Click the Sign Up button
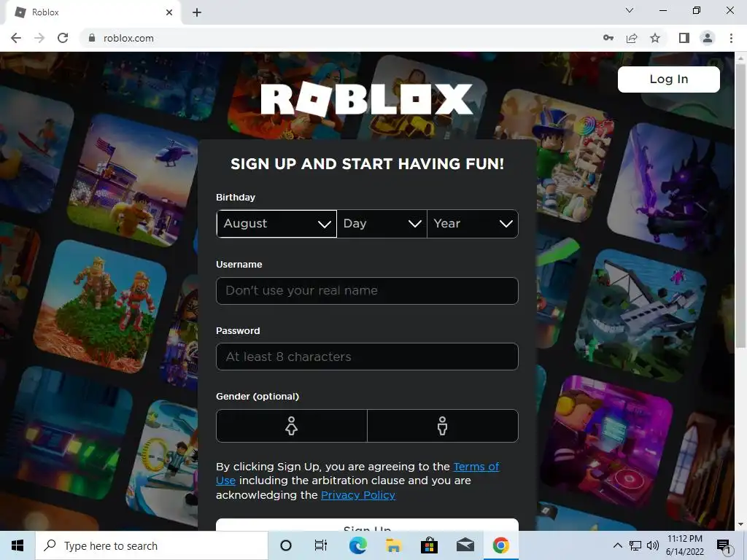Screen dimensions: 747x560 click(x=367, y=525)
